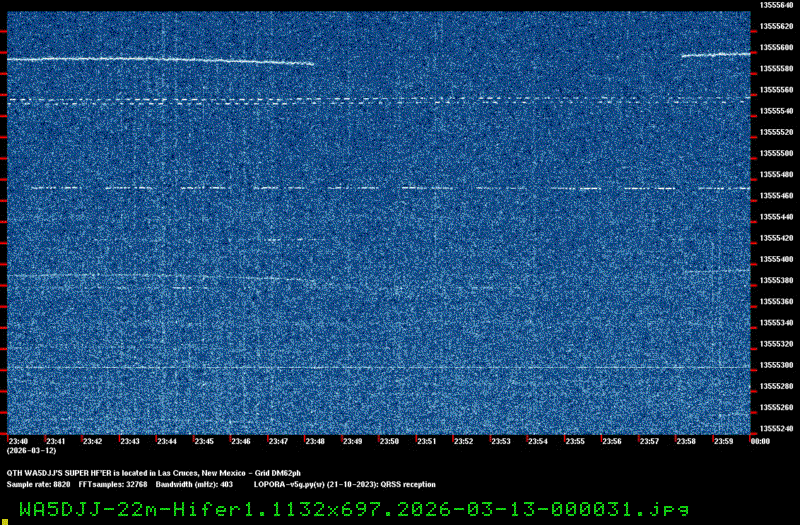
Task: Click the 23:44 time marker
Action: coord(167,441)
